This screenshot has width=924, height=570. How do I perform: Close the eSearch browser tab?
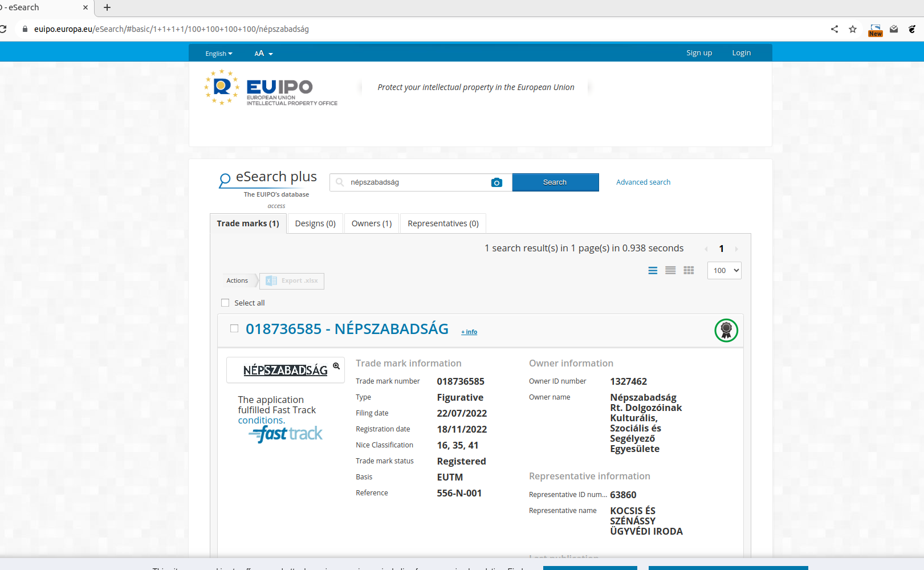point(86,7)
